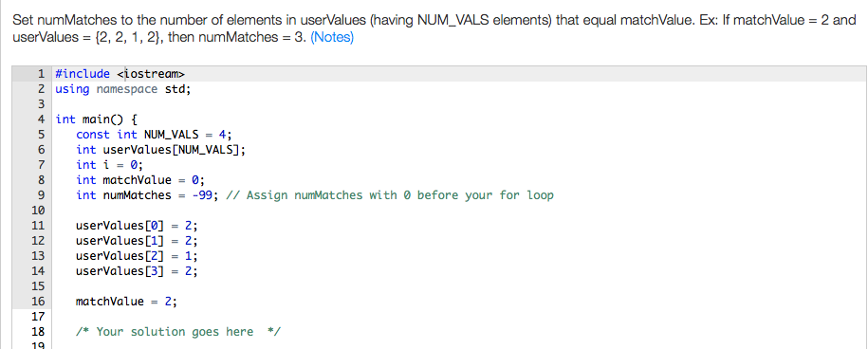Click the 'matchValue = 2;' line
The height and width of the screenshot is (349, 868).
(127, 302)
